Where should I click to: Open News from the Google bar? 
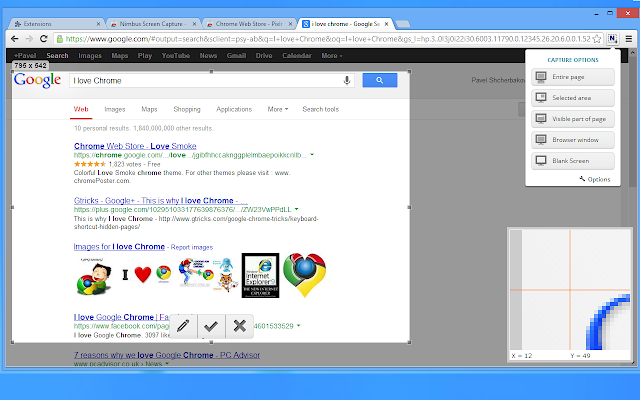(208, 56)
